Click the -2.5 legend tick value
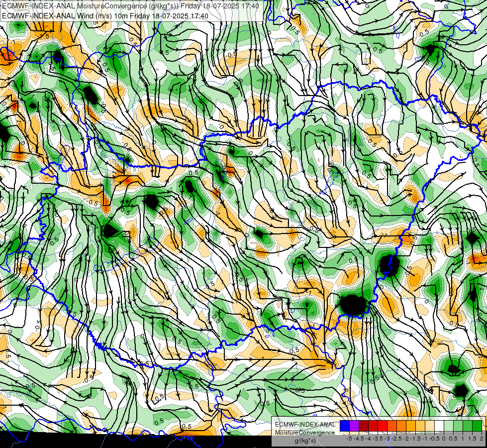487x448 pixels. pos(396,439)
